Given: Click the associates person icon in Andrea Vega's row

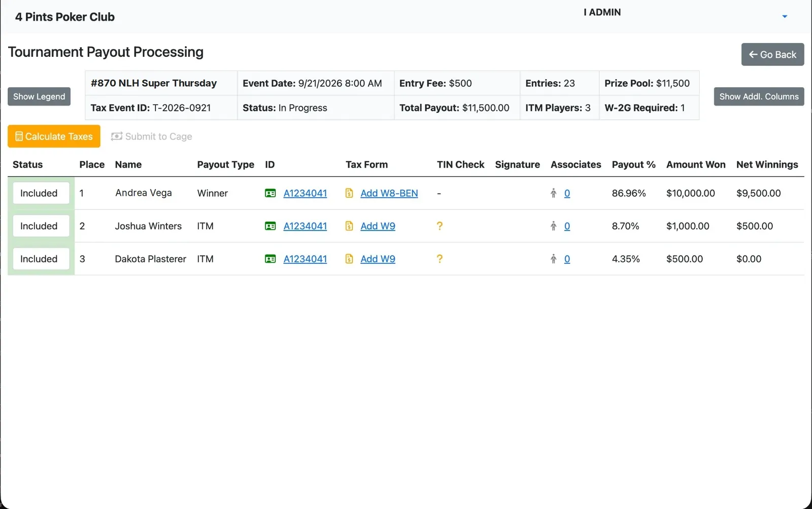Looking at the screenshot, I should click(554, 193).
